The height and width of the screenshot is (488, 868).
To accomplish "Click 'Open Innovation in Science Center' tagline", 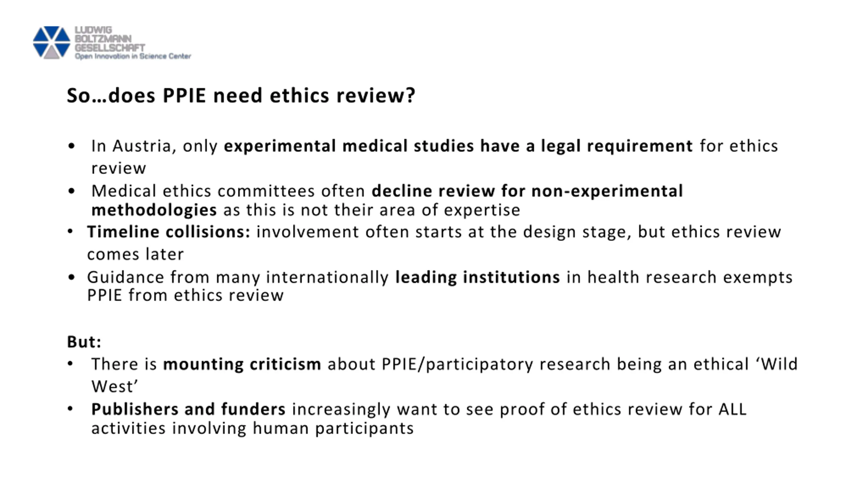I will point(133,56).
